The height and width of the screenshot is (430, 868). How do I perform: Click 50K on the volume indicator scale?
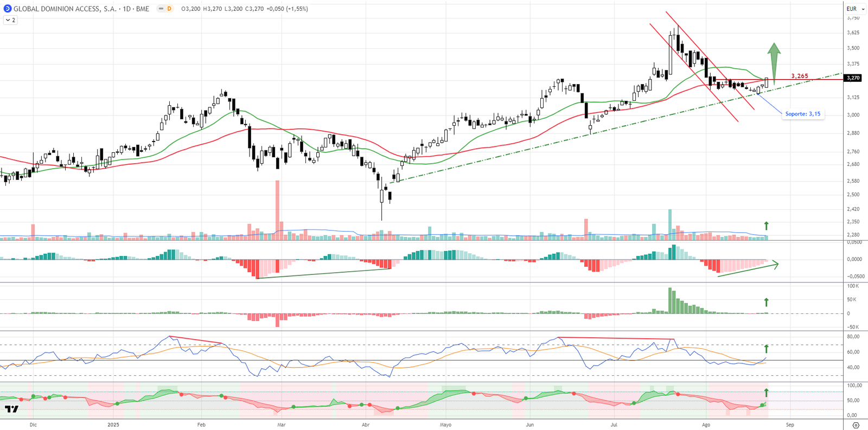point(852,299)
